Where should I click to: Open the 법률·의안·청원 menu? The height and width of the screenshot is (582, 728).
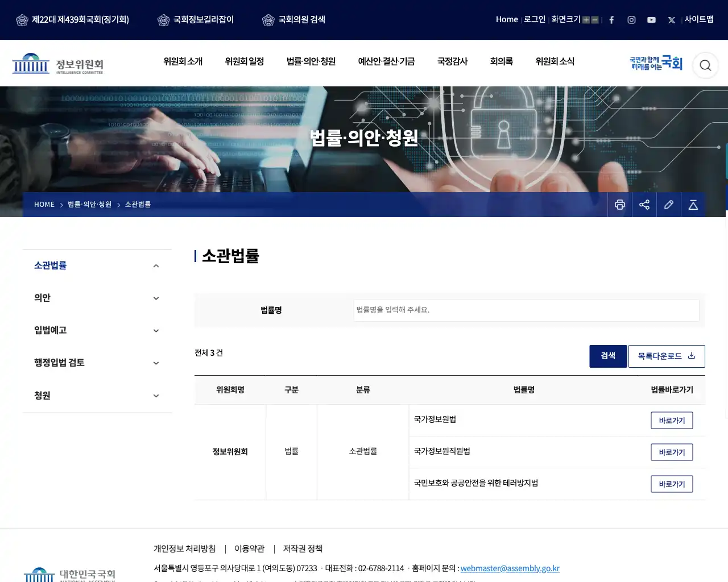[311, 61]
